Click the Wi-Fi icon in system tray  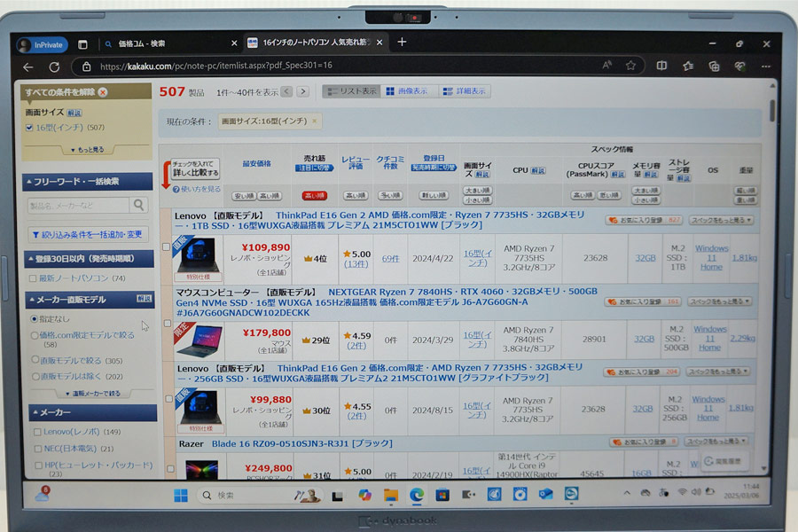(682, 492)
